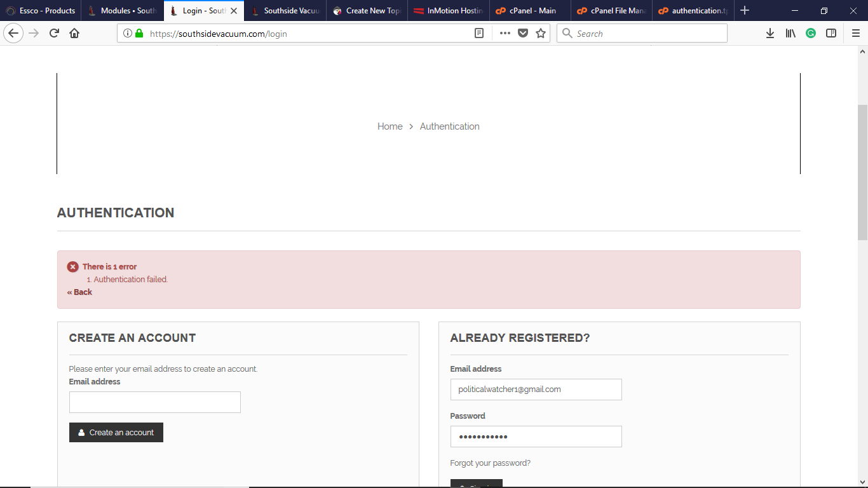The width and height of the screenshot is (868, 488).
Task: Click the address bar URL
Action: click(219, 34)
